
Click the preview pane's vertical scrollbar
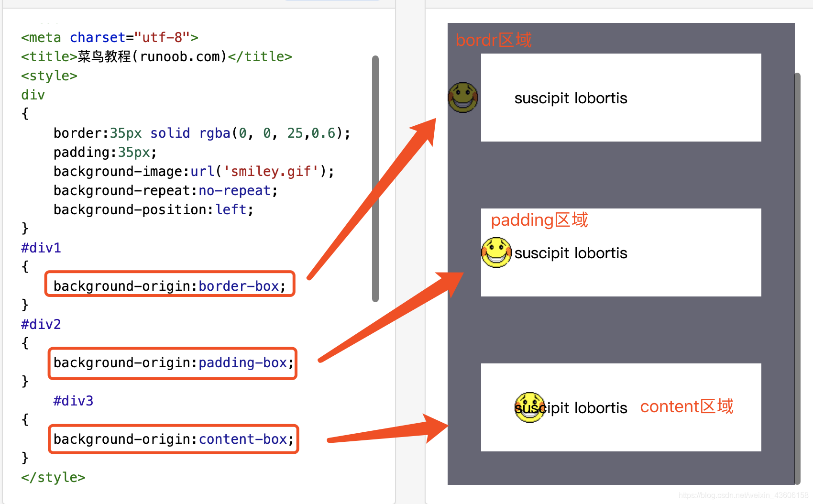tap(797, 278)
